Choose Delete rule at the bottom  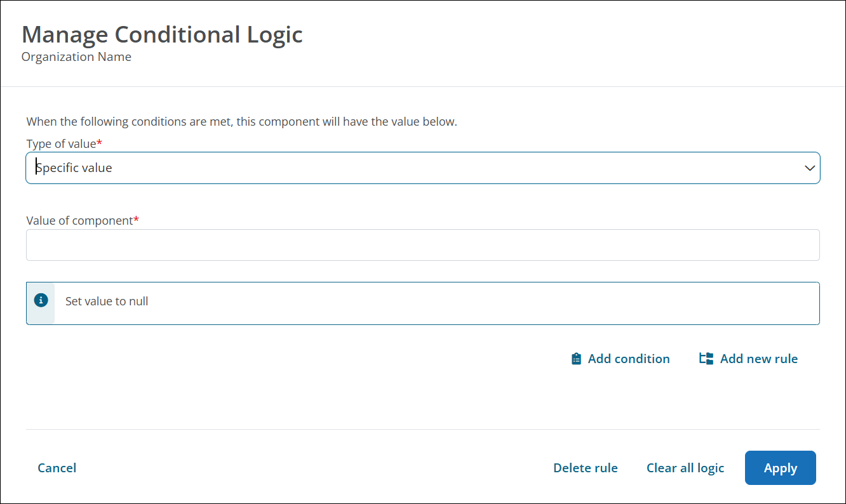coord(585,468)
